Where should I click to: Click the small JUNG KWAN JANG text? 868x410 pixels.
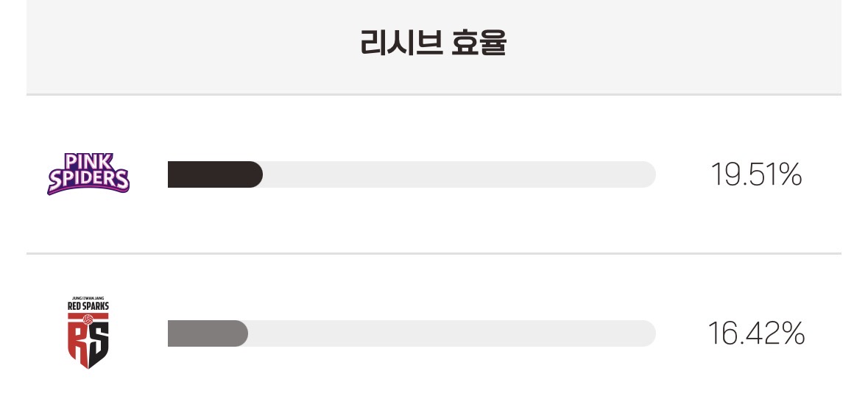pyautogui.click(x=88, y=297)
